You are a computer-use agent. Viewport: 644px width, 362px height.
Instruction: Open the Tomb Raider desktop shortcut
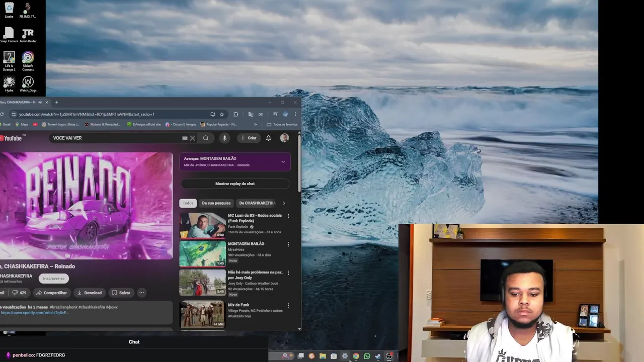click(x=28, y=35)
